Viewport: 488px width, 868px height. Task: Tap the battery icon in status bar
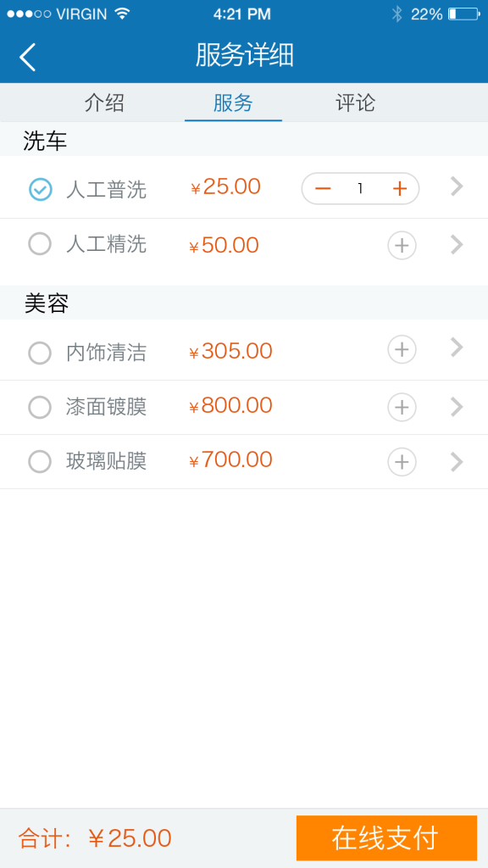tap(463, 14)
